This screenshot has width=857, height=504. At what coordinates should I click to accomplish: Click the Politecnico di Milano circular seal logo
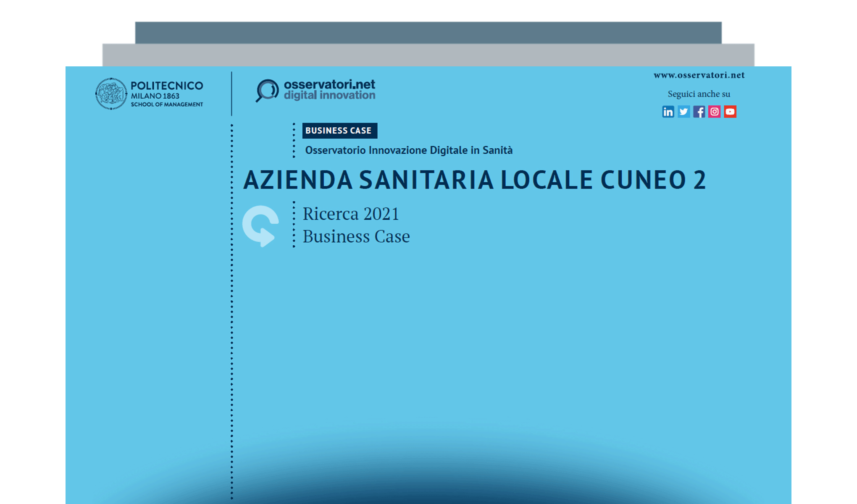pyautogui.click(x=111, y=93)
